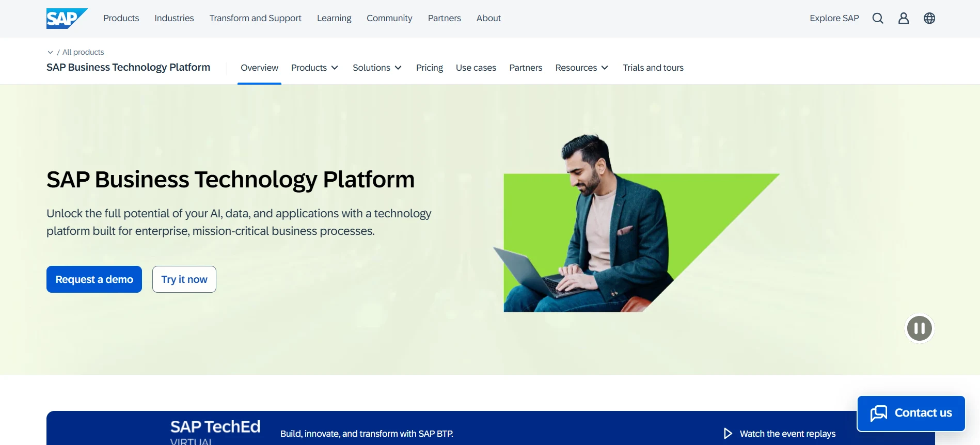The image size is (980, 445).
Task: Switch to the Pricing tab
Action: pos(430,68)
